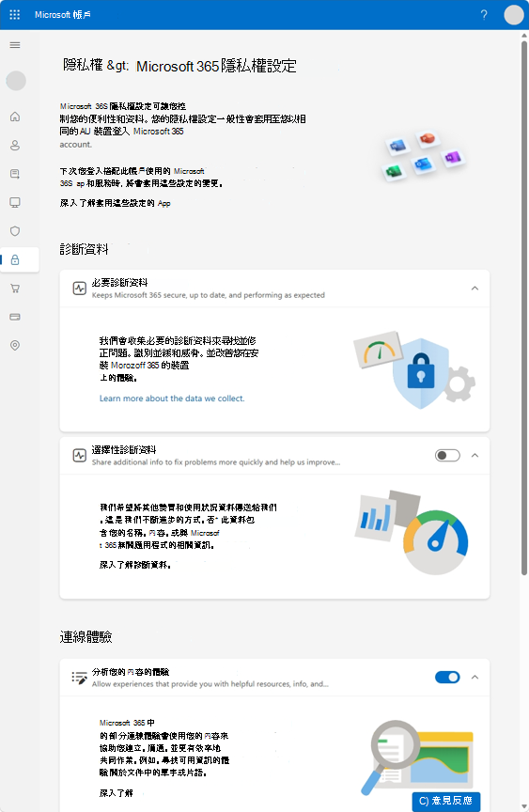Screen dimensions: 529x812
Task: Click the 意見反應 feedback button
Action: point(445,801)
